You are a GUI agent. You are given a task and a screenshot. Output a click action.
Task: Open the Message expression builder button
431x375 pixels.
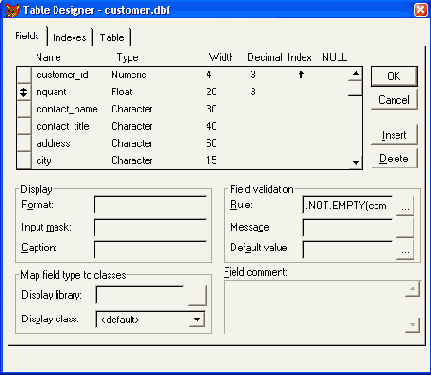405,228
